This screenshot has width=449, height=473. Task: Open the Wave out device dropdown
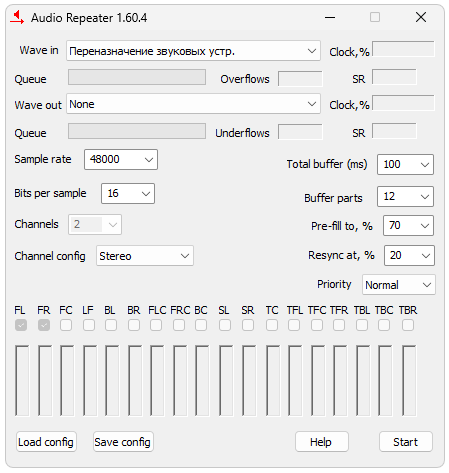pos(193,104)
